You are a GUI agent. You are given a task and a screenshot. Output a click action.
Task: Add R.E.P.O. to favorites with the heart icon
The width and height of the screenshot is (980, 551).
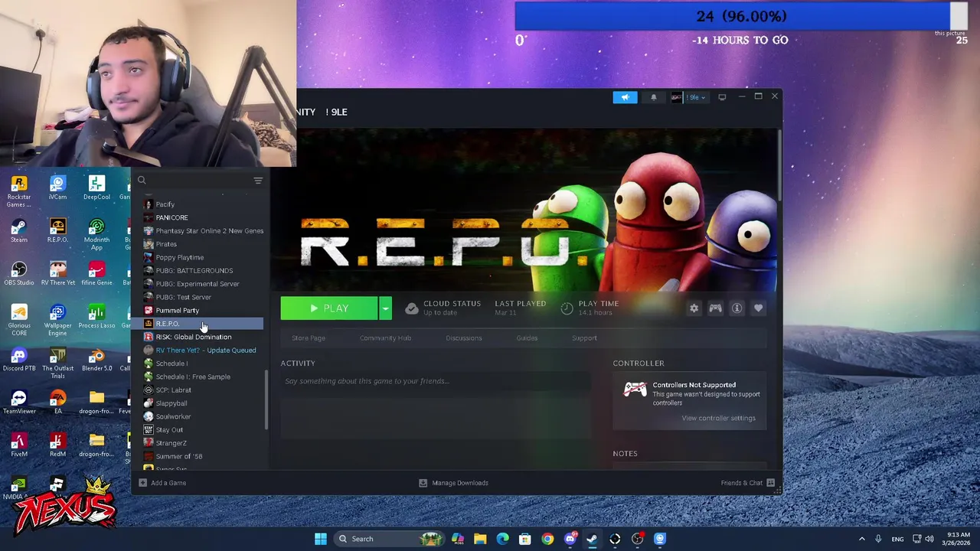758,308
